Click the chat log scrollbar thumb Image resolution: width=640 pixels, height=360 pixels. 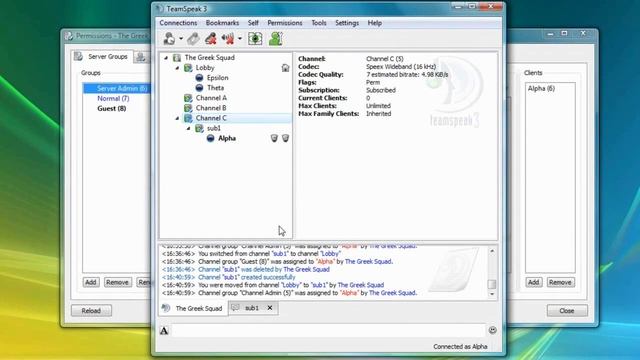492,284
